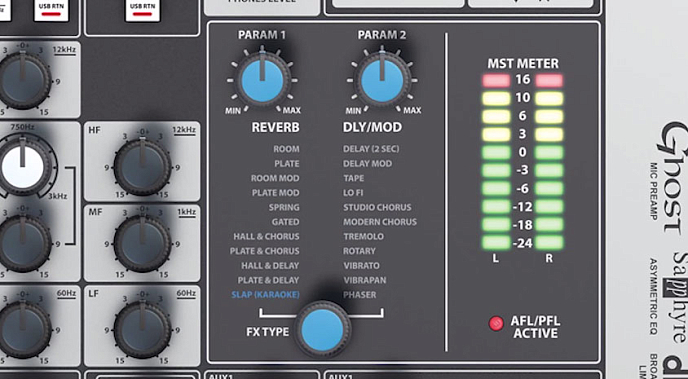Click the blue FX TYPE knob
This screenshot has height=379, width=688.
[322, 329]
